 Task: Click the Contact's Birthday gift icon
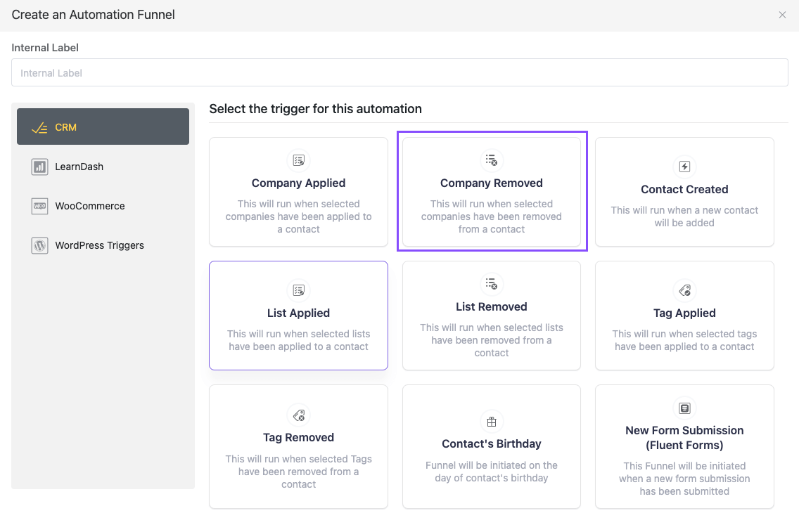[x=492, y=421]
